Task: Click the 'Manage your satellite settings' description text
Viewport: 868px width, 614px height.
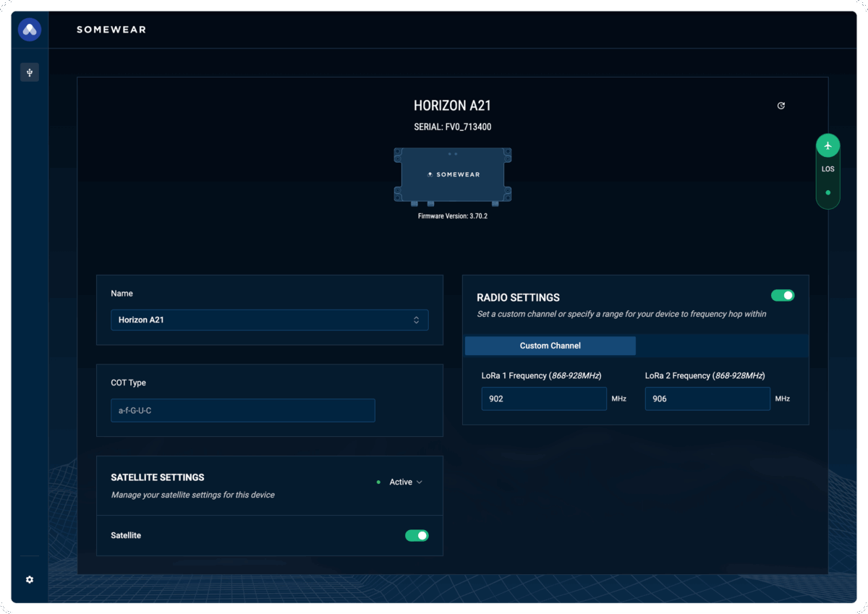Action: (x=193, y=495)
